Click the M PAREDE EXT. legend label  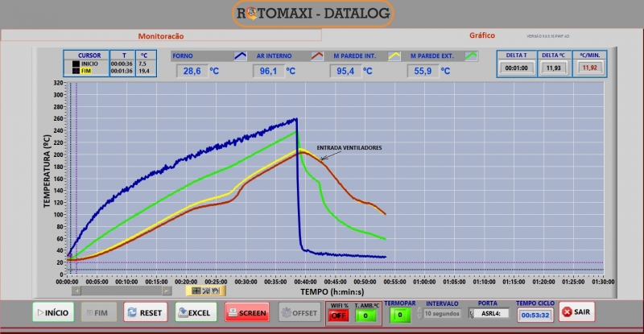[432, 56]
